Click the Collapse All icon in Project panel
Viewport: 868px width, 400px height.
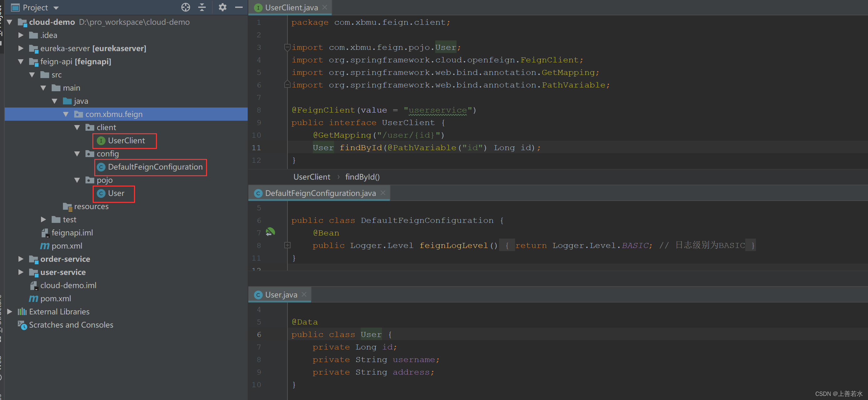click(202, 7)
